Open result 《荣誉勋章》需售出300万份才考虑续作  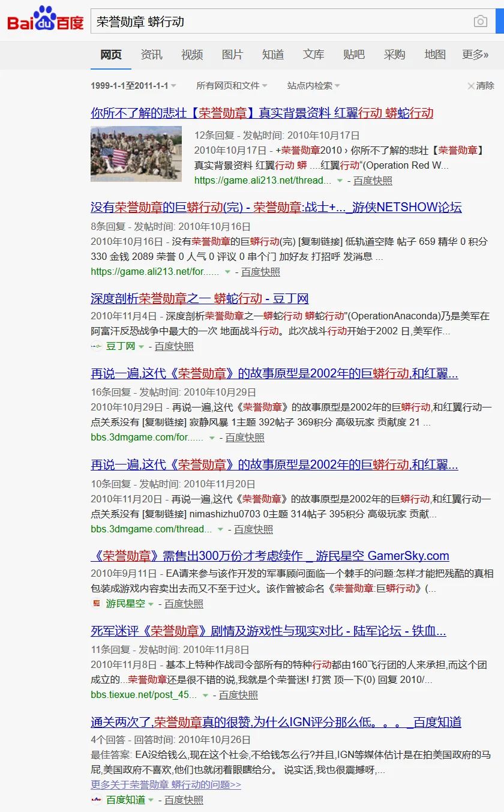click(x=270, y=556)
